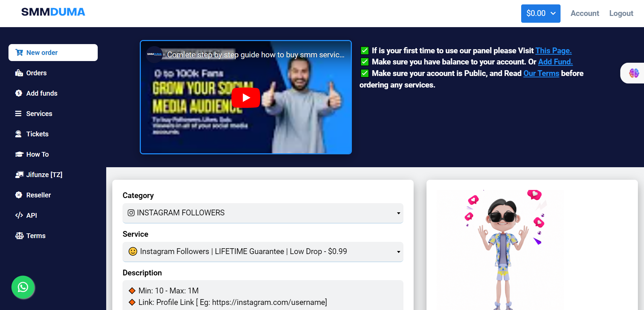Viewport: 644px width, 310px height.
Task: Click the green checkmark beside Public account notice
Action: (364, 73)
